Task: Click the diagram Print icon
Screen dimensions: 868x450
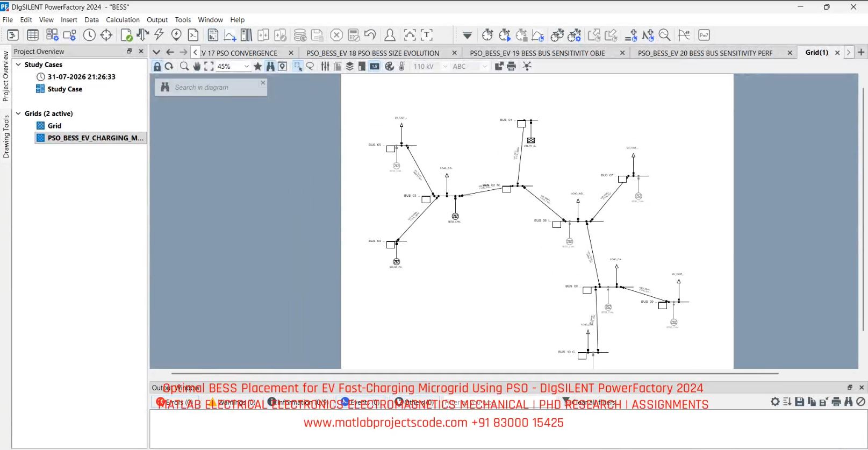Action: click(x=511, y=66)
